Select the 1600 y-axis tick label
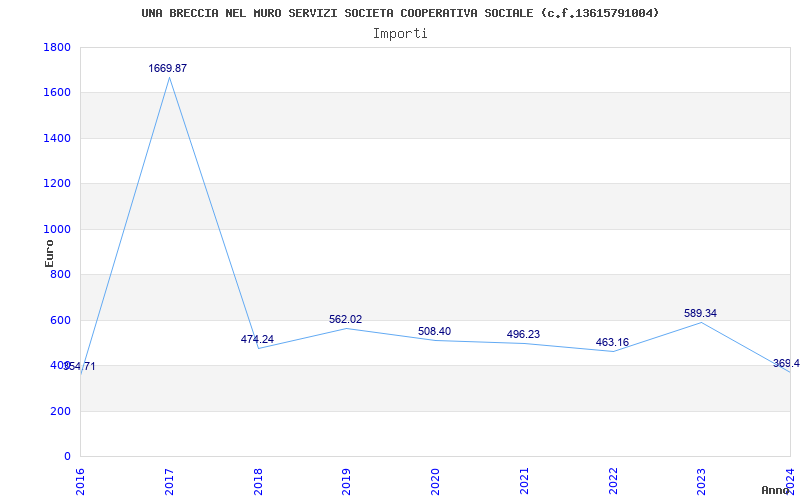The image size is (800, 500). tap(57, 93)
